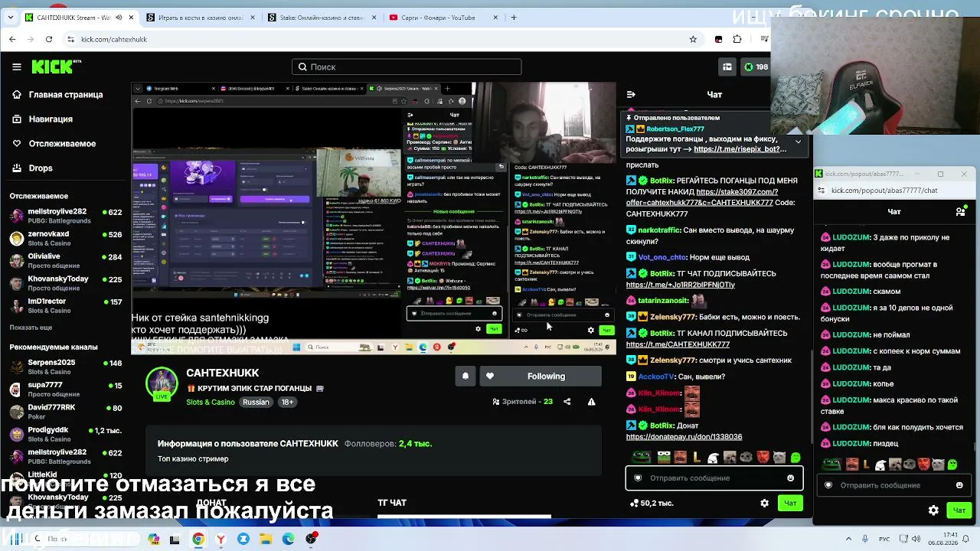Open Навигация in the sidebar
Screen dimensions: 980x551
tap(51, 119)
